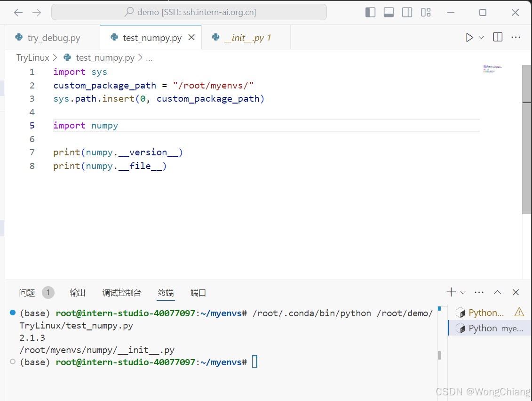Click the problems count badge 1
Image resolution: width=532 pixels, height=401 pixels.
point(48,292)
